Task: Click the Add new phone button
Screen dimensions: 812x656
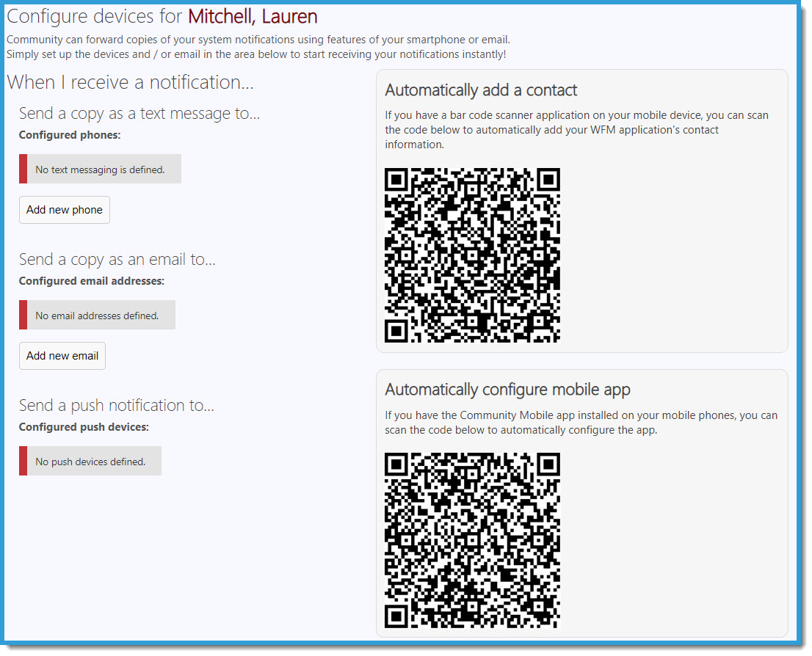Action: (x=64, y=210)
